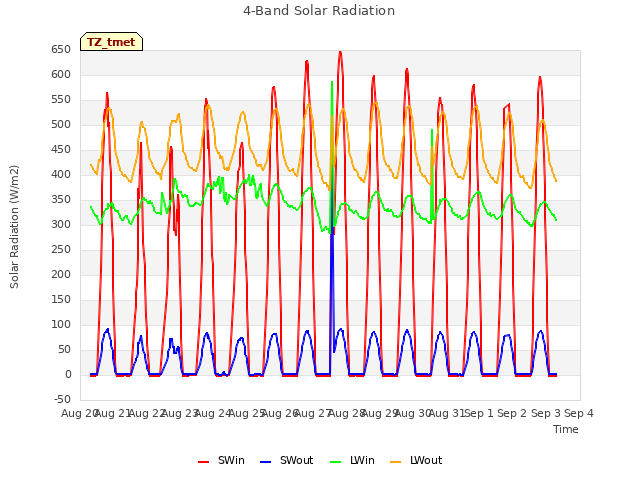This screenshot has height=480, width=640.
Task: Click the red SWin legend color marker
Action: (x=203, y=462)
